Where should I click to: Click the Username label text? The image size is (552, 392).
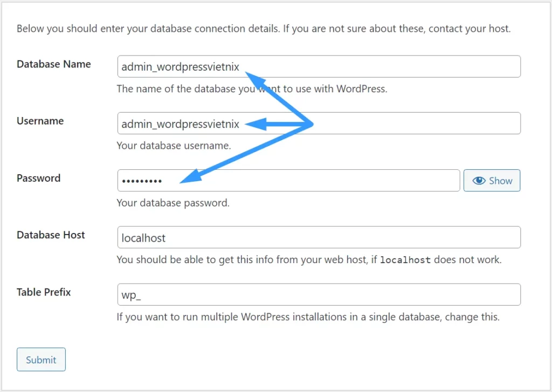pyautogui.click(x=40, y=121)
